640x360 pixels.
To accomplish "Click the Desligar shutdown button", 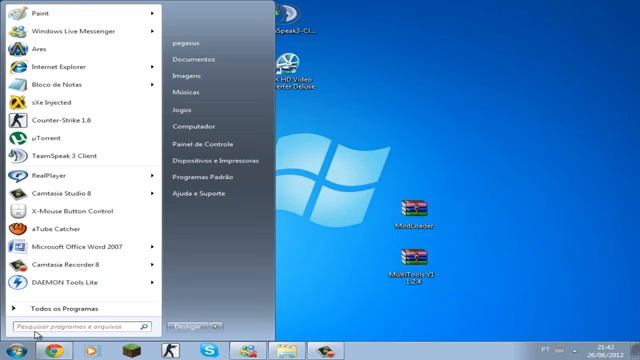I will 189,327.
